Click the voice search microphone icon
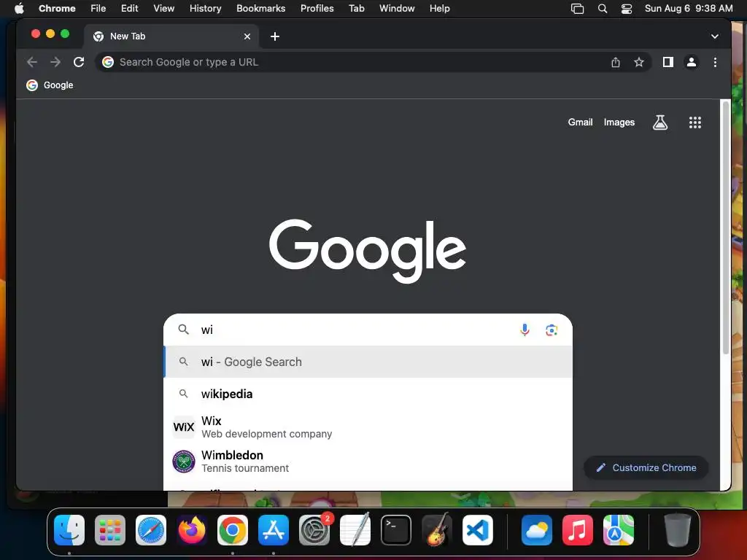 pos(525,330)
